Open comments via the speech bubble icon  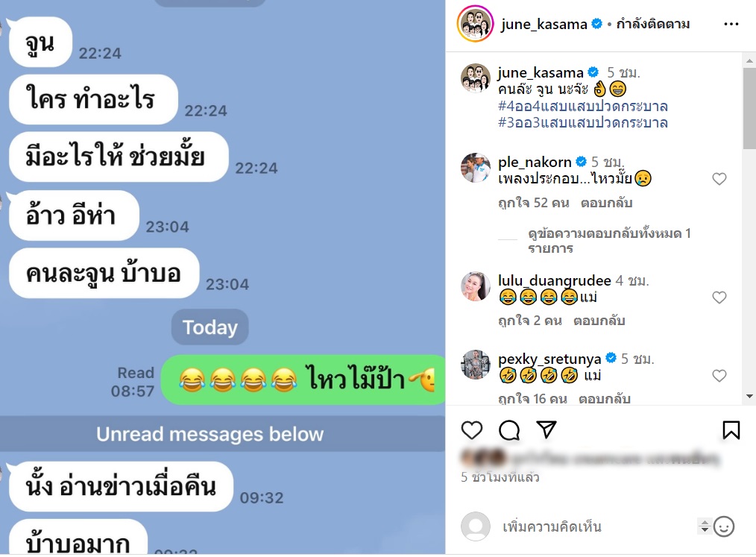coord(509,429)
